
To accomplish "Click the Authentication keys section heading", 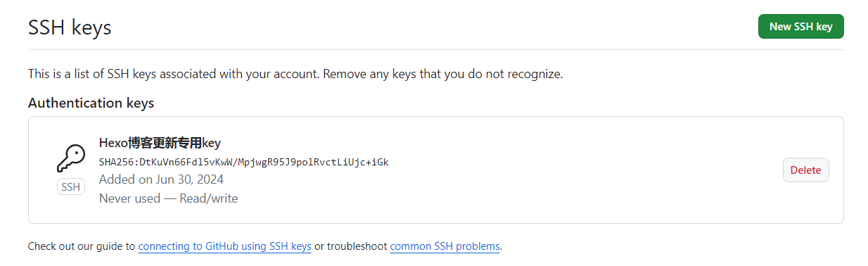I will (91, 103).
